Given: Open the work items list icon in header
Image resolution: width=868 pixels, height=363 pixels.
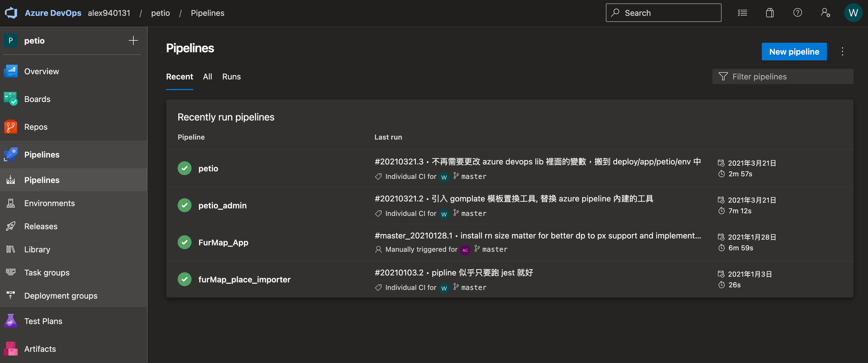Looking at the screenshot, I should click(x=743, y=13).
